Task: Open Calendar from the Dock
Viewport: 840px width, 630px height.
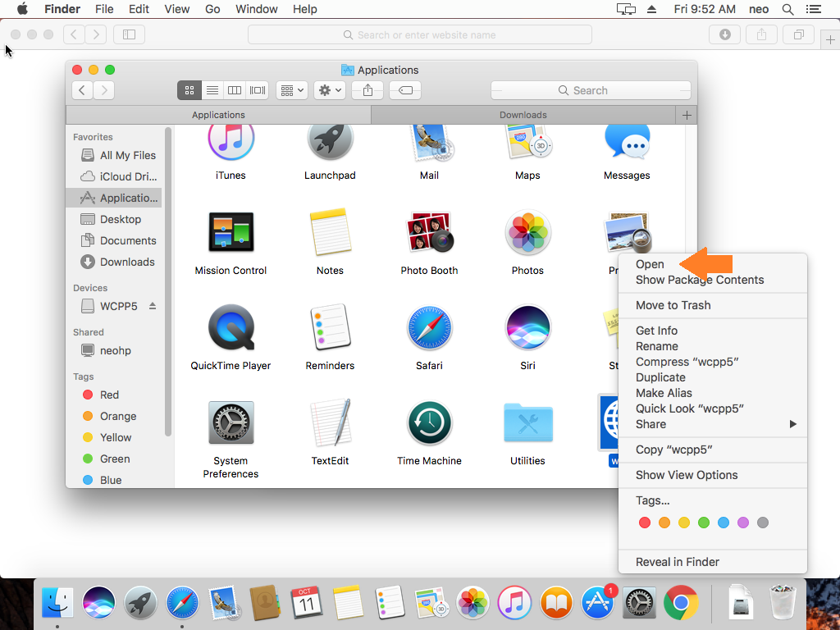Action: click(306, 603)
